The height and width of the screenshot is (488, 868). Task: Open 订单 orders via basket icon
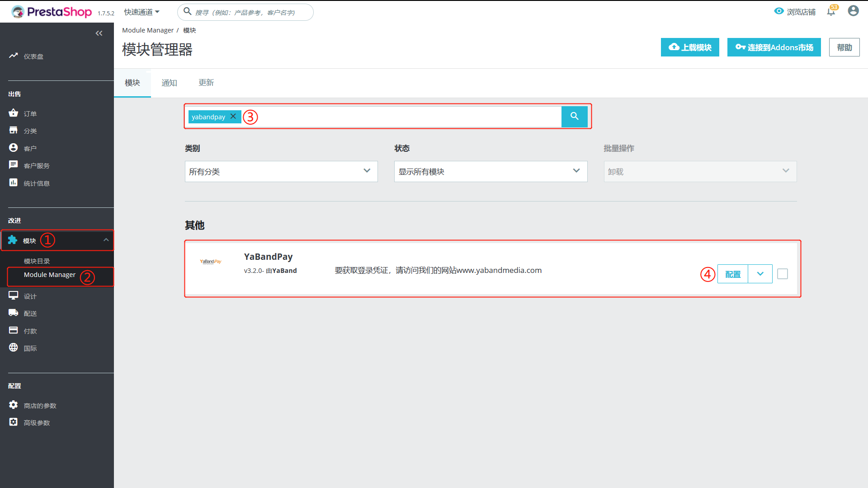click(14, 113)
